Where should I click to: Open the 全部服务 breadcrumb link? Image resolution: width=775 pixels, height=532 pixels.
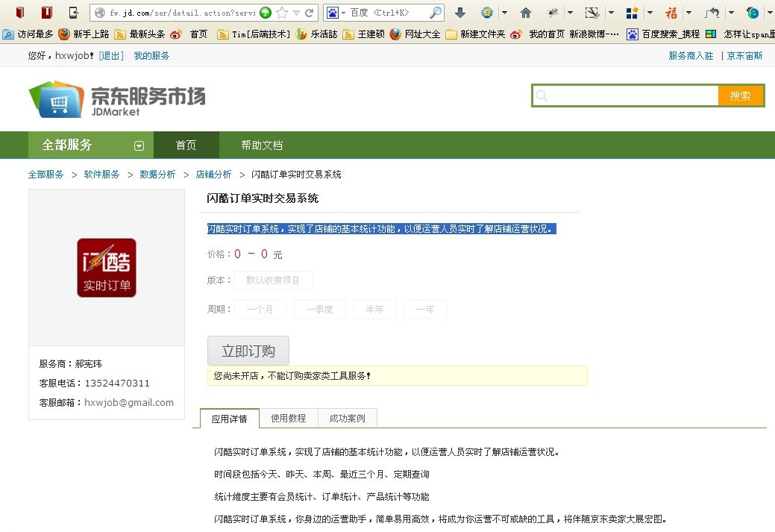(x=46, y=174)
